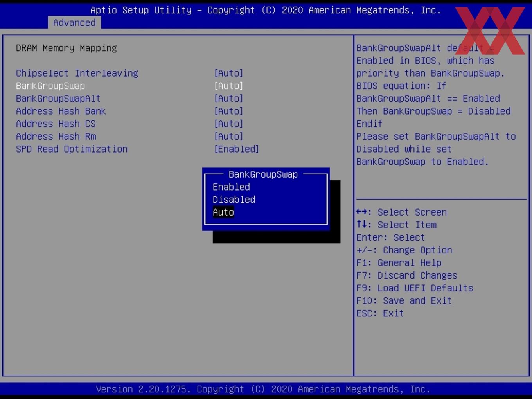Click the F7: Discard Changes hint
This screenshot has height=399, width=532.
(x=407, y=275)
